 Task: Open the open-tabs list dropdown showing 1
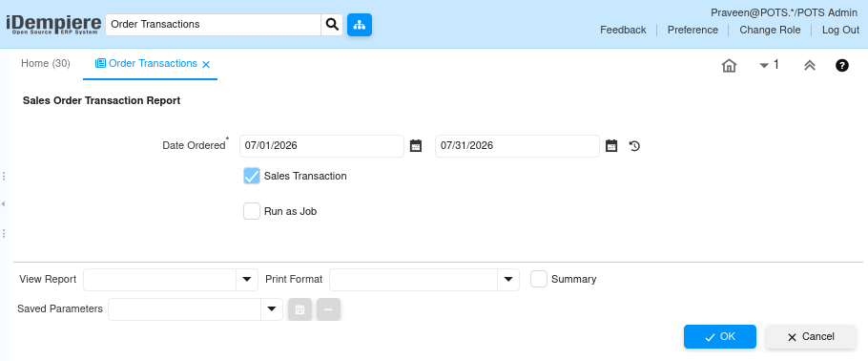(770, 66)
